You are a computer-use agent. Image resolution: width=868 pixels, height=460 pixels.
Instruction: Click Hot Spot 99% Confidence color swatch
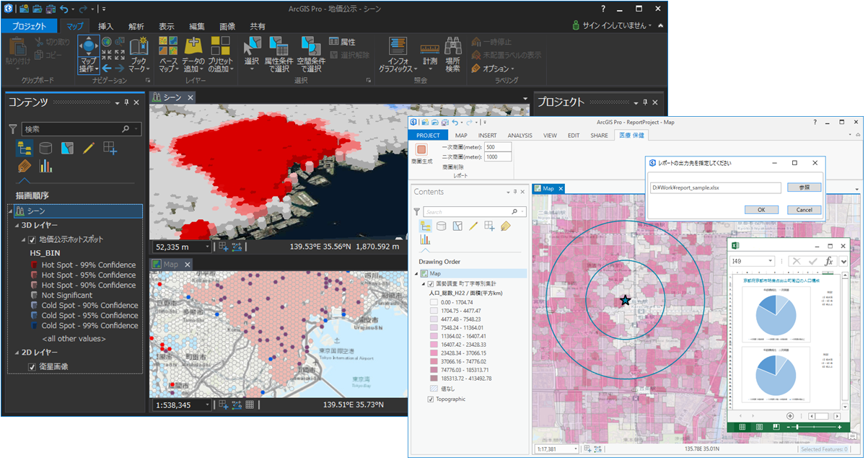[34, 265]
